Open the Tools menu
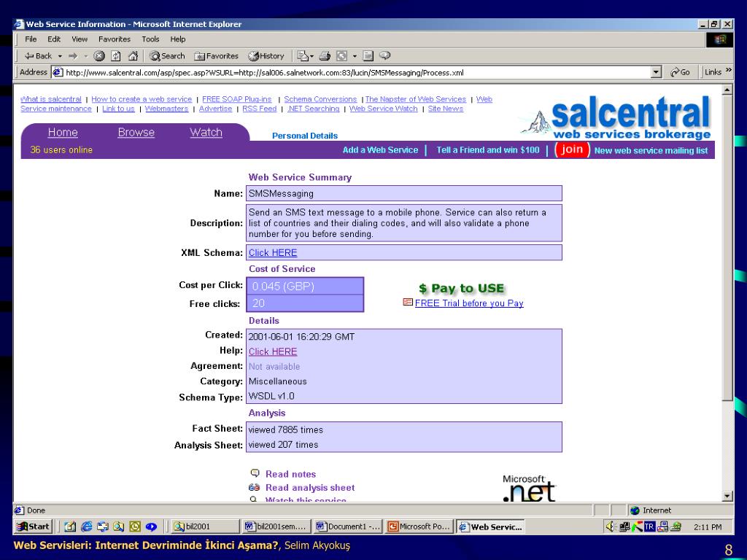Image resolution: width=747 pixels, height=560 pixels. 150,39
